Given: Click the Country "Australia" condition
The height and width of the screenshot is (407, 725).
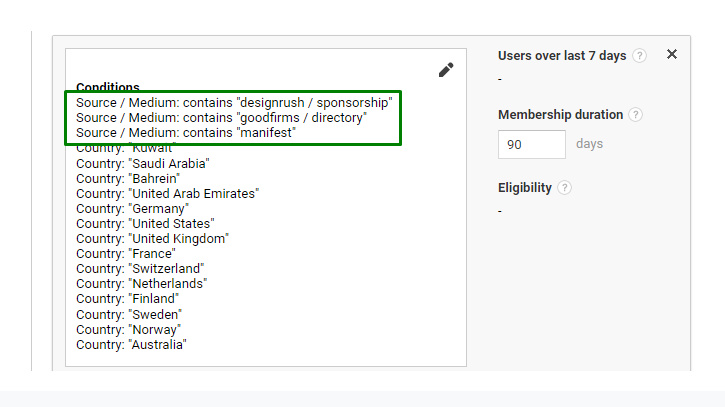Looking at the screenshot, I should [x=132, y=344].
